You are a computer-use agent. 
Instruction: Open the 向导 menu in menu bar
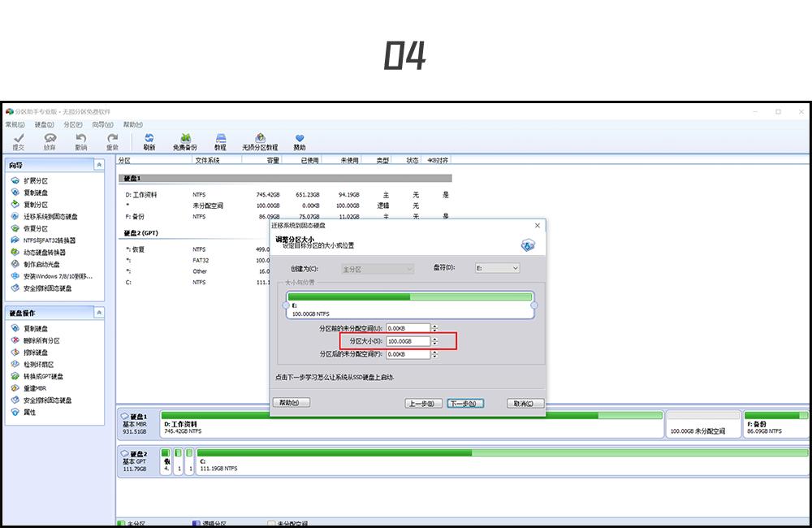102,124
